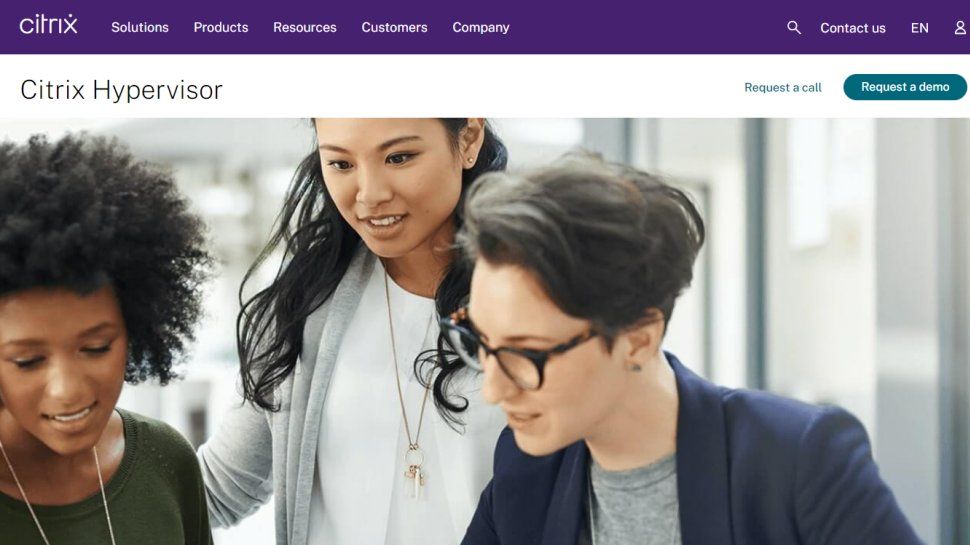This screenshot has width=970, height=545.
Task: Open the Solutions menu
Action: [x=140, y=27]
